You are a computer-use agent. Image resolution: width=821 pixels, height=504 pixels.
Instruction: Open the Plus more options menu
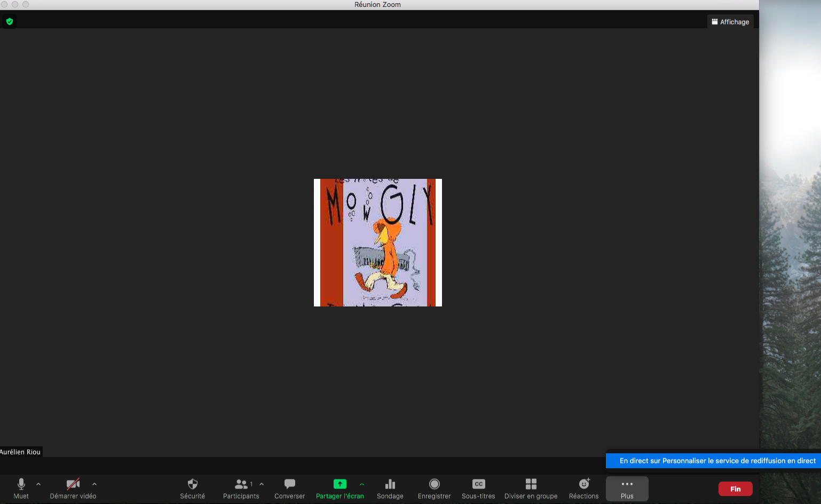pos(627,488)
